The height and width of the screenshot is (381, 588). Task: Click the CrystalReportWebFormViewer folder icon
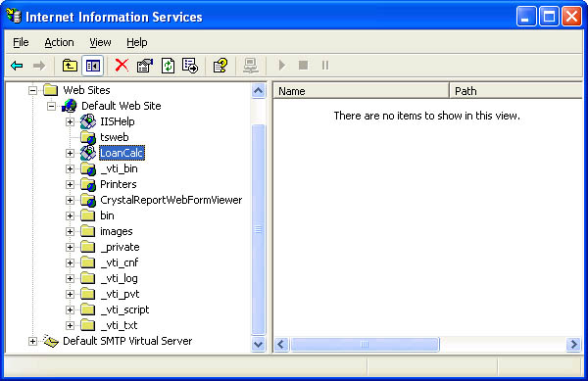point(88,201)
